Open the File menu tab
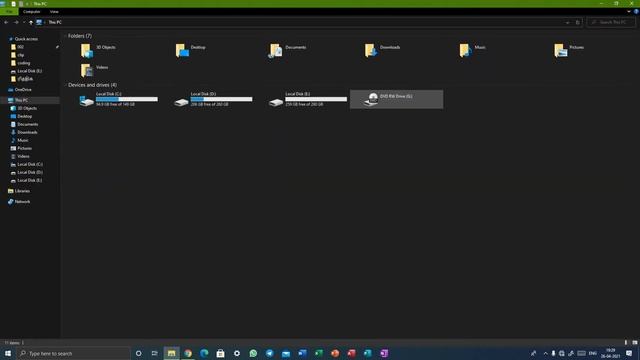 (9, 11)
